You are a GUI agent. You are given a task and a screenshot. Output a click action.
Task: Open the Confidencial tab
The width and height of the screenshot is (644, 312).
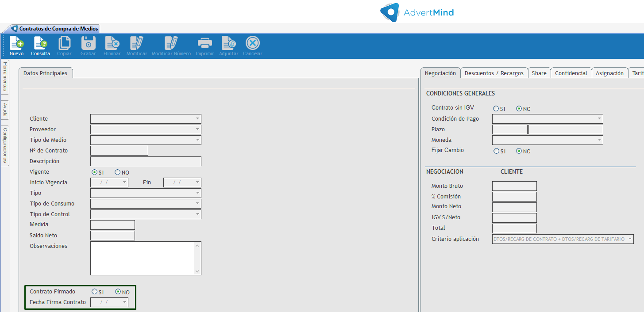[x=571, y=73]
